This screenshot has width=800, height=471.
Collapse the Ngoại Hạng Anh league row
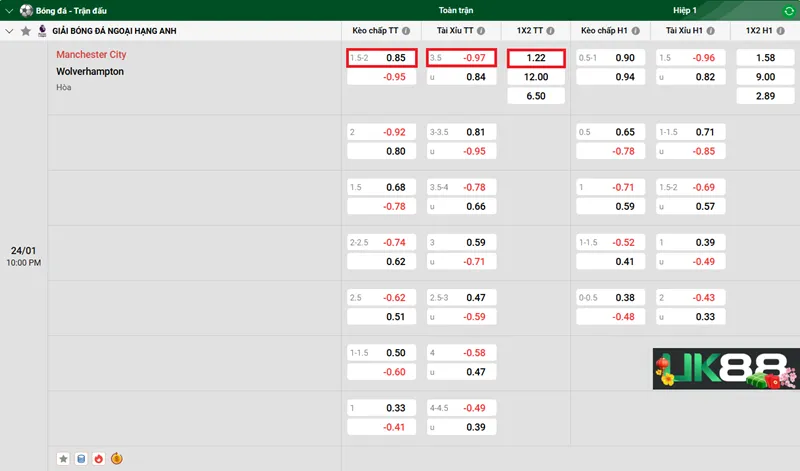point(9,31)
